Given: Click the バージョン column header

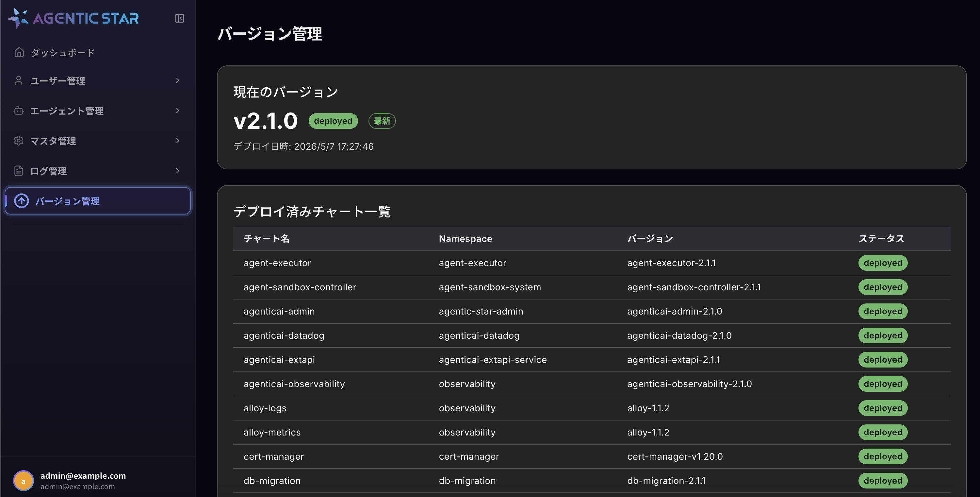Looking at the screenshot, I should click(x=650, y=238).
